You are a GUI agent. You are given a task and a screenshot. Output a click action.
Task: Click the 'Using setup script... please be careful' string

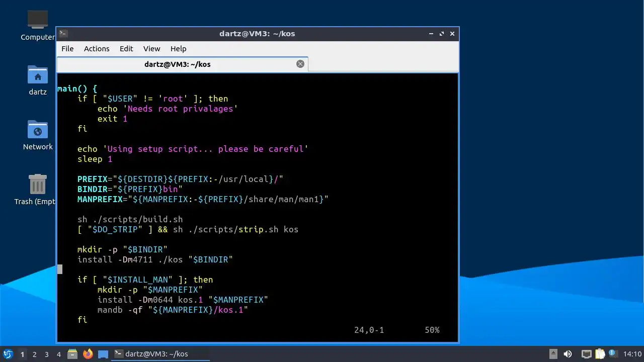point(205,149)
